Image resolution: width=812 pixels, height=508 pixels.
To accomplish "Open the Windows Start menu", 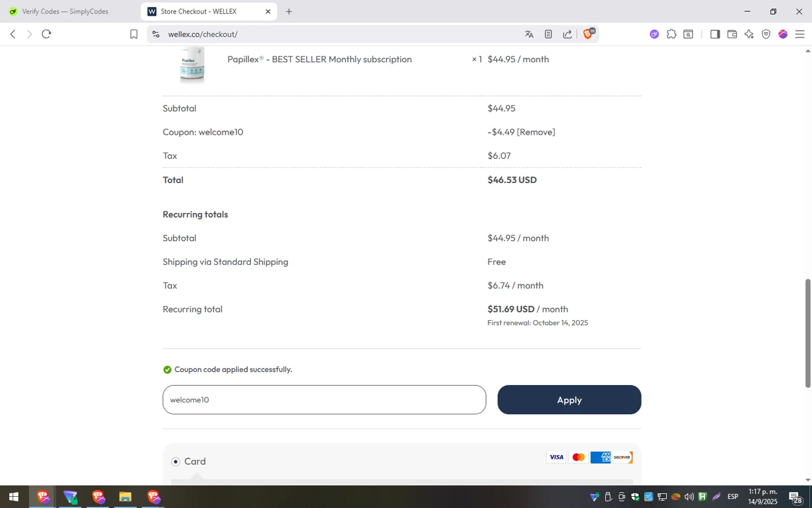I will pos(14,497).
